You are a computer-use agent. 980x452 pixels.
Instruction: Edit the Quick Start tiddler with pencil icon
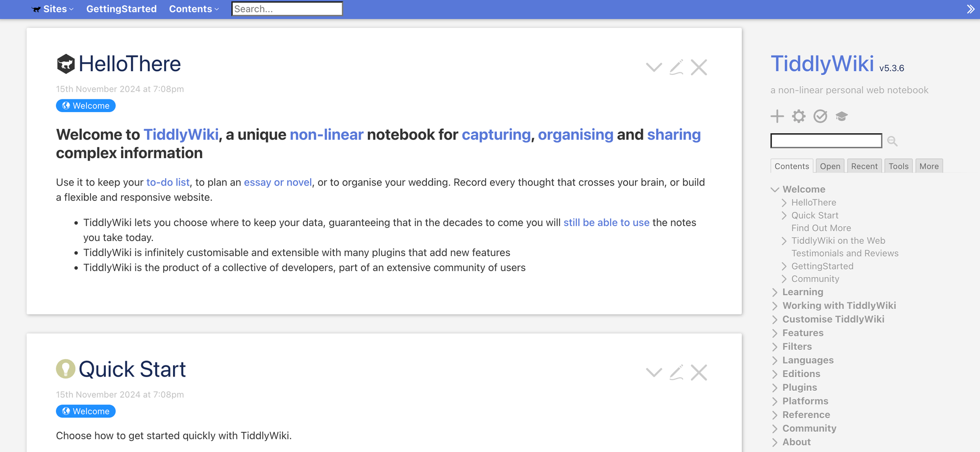pyautogui.click(x=677, y=373)
